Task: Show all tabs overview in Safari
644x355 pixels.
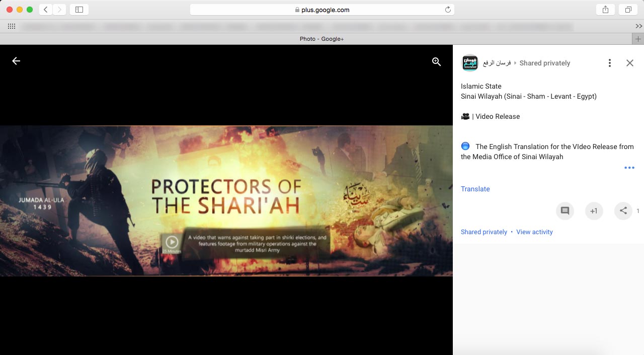Action: [x=628, y=10]
